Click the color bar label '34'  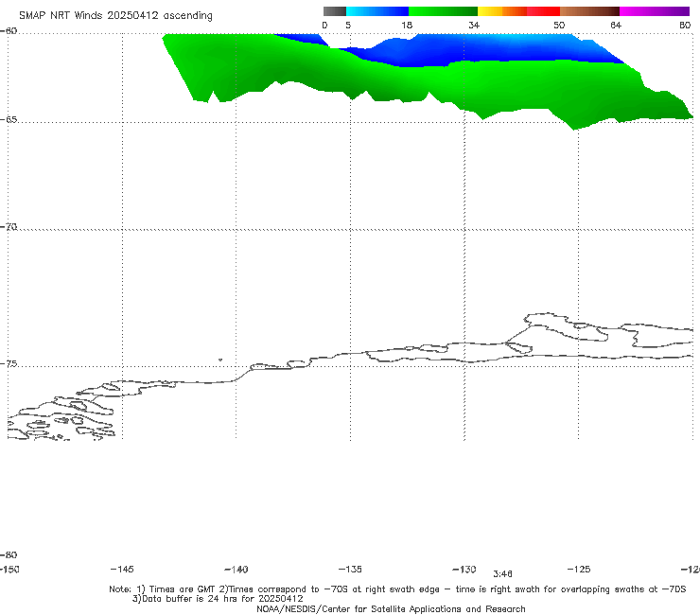[474, 26]
